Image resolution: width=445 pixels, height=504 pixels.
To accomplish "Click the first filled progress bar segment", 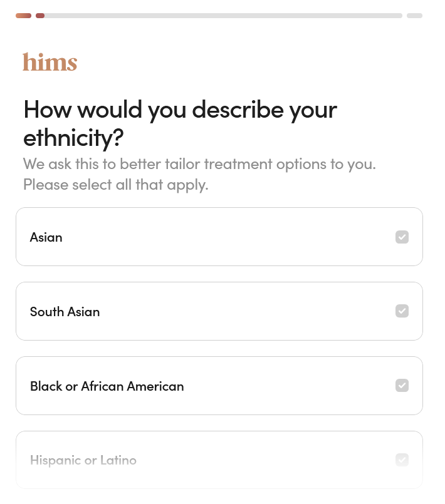I will [x=23, y=16].
